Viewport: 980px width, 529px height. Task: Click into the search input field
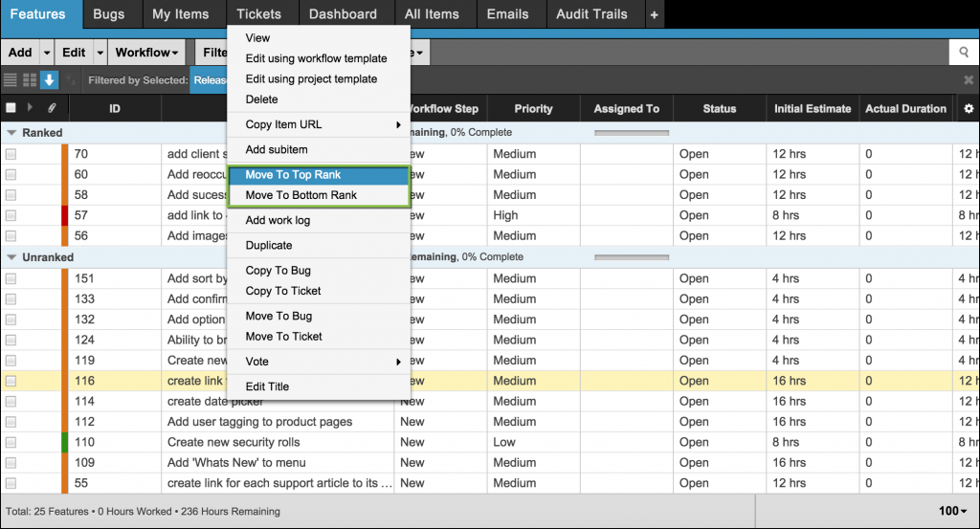coord(689,53)
